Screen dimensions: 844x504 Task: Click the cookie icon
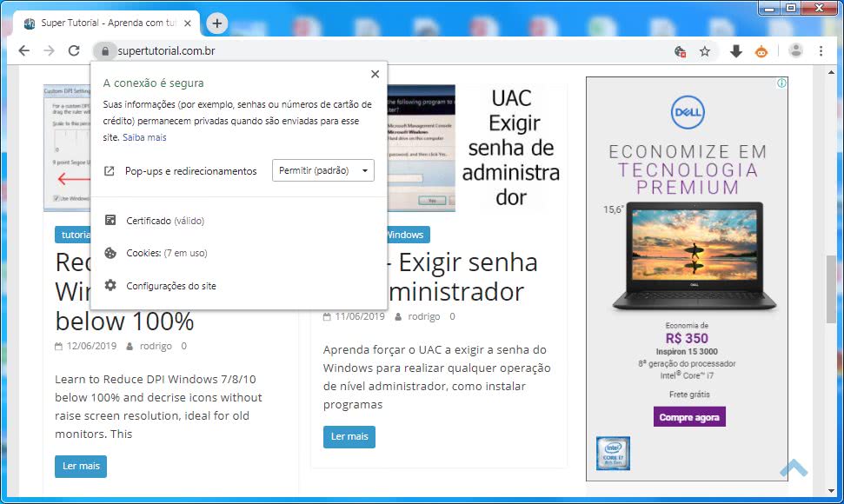pos(110,253)
